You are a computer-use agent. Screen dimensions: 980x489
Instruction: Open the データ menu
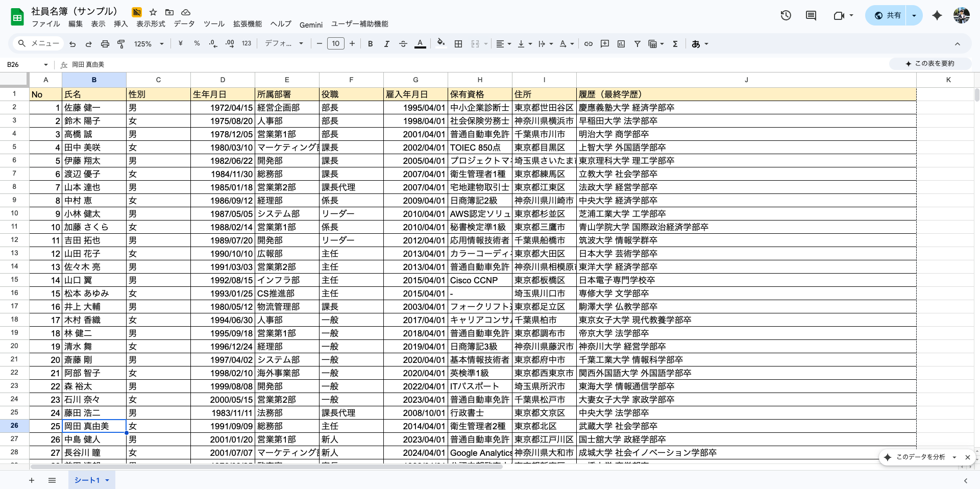click(x=184, y=24)
